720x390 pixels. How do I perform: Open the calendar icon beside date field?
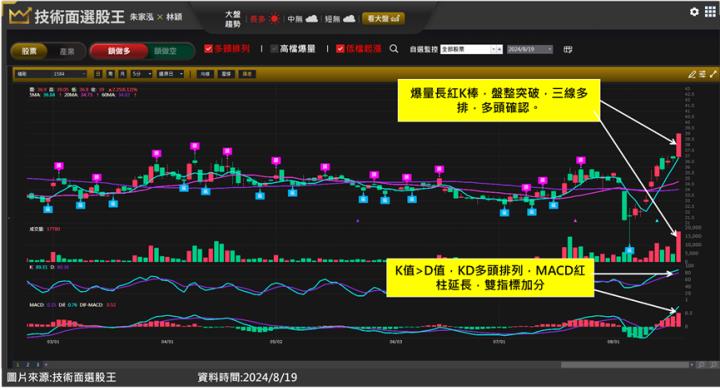point(568,49)
